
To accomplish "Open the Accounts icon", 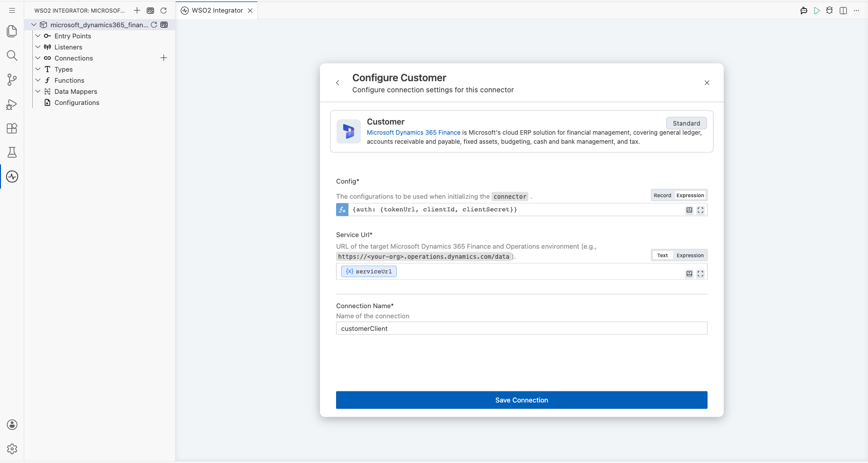I will pyautogui.click(x=12, y=425).
